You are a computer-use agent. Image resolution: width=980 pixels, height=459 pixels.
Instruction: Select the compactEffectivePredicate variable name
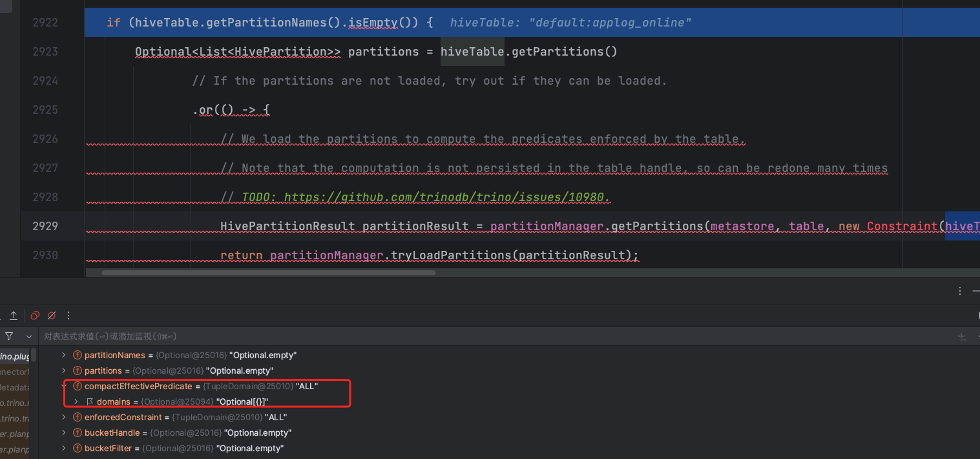(138, 386)
